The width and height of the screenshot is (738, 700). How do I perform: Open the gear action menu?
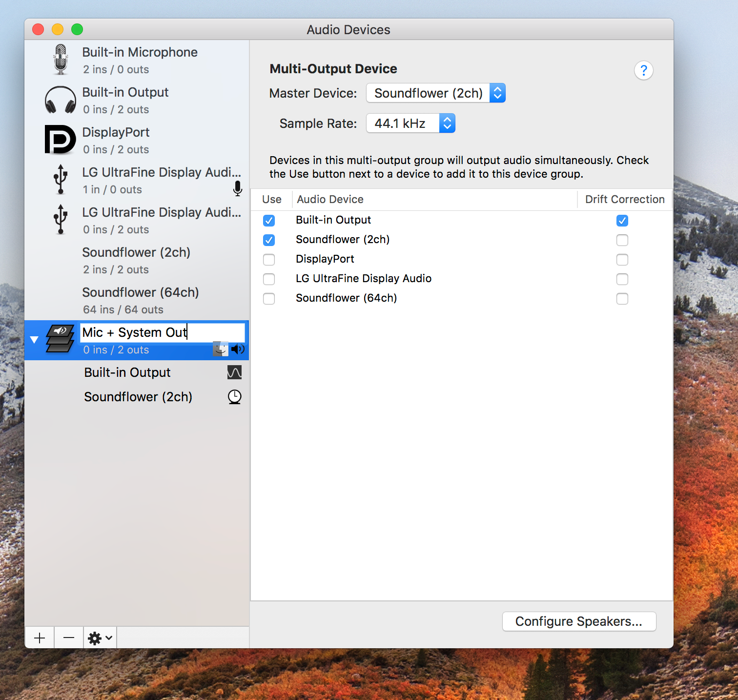[100, 638]
